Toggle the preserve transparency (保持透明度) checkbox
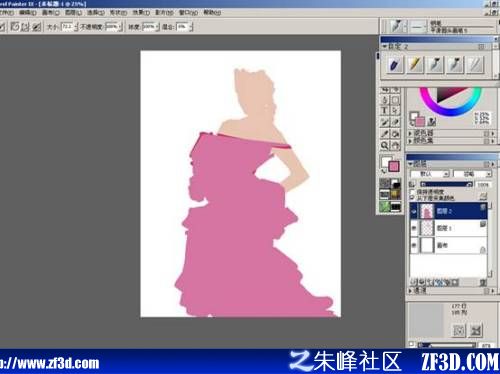 413,192
